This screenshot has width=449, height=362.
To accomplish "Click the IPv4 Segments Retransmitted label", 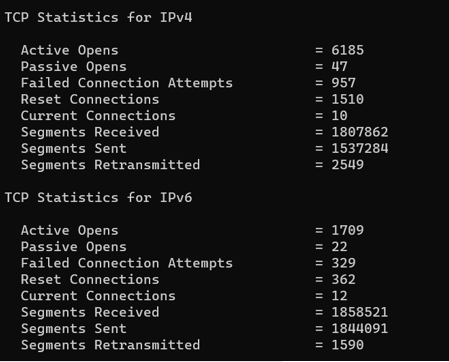I will click(x=110, y=165).
